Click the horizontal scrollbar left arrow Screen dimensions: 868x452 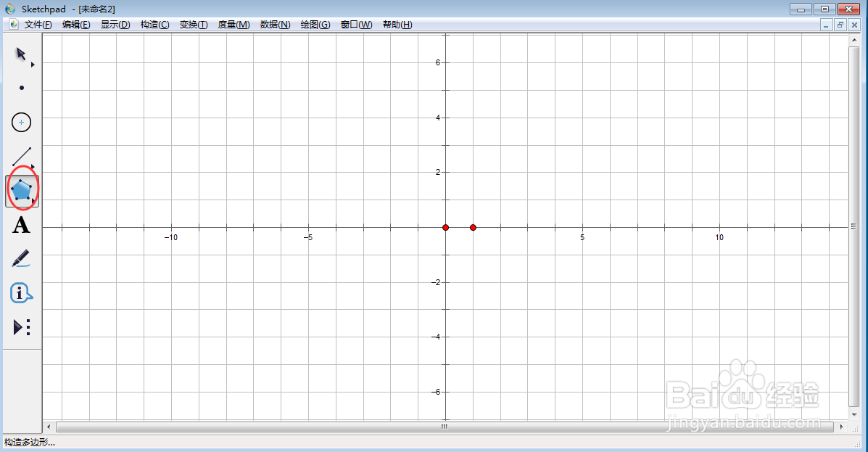pos(49,427)
